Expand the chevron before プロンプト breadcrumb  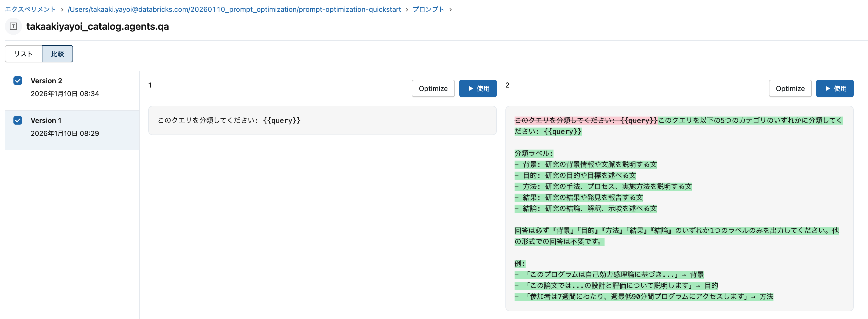pyautogui.click(x=407, y=9)
